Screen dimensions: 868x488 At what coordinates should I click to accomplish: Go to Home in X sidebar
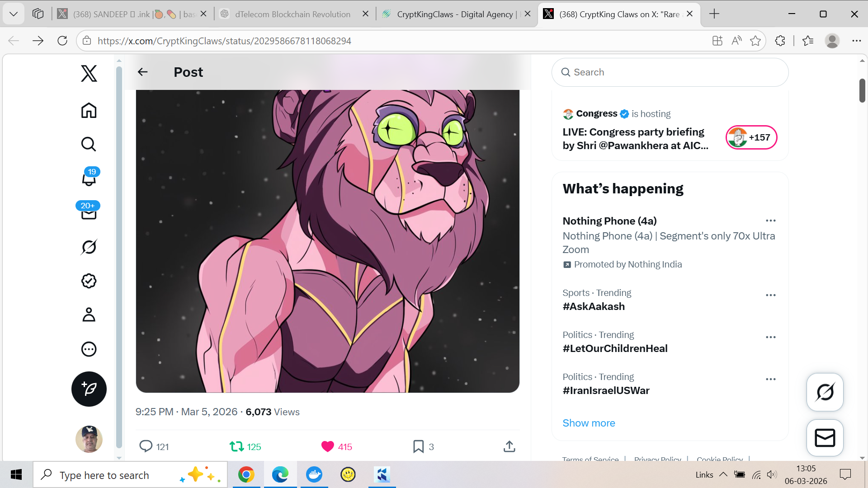[x=89, y=110]
